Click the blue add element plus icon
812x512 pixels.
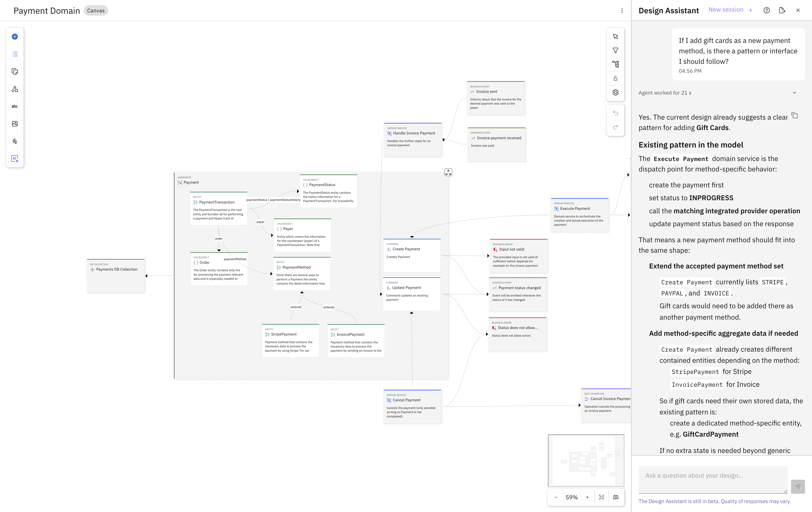point(15,37)
